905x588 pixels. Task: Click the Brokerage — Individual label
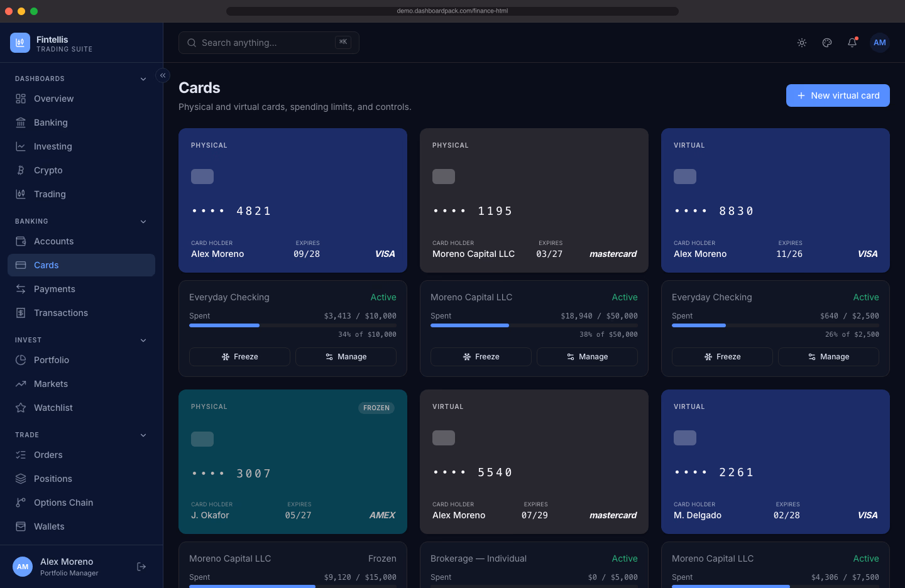click(x=478, y=558)
